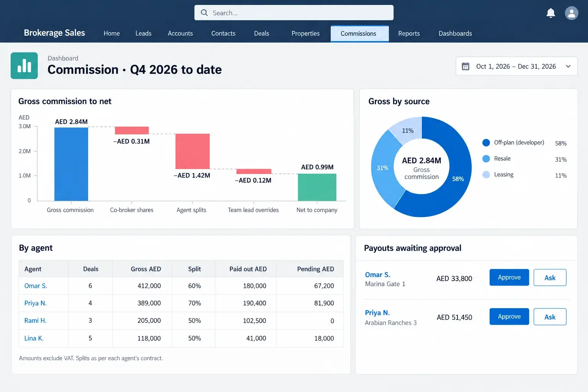Open Priya N. link in By agent table
The height and width of the screenshot is (392, 588).
pos(35,303)
